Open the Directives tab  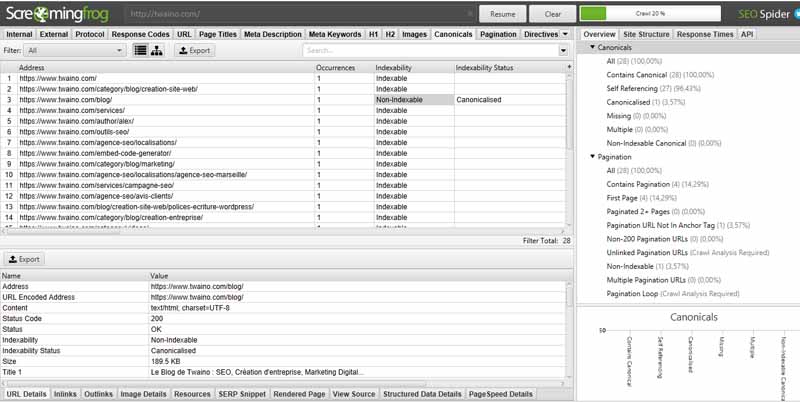(x=541, y=34)
